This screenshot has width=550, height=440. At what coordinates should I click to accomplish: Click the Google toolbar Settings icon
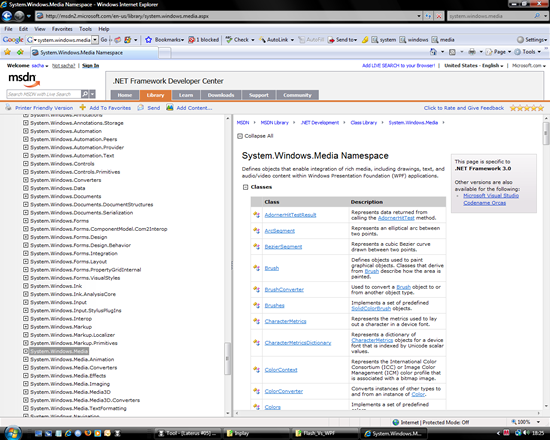click(x=521, y=40)
